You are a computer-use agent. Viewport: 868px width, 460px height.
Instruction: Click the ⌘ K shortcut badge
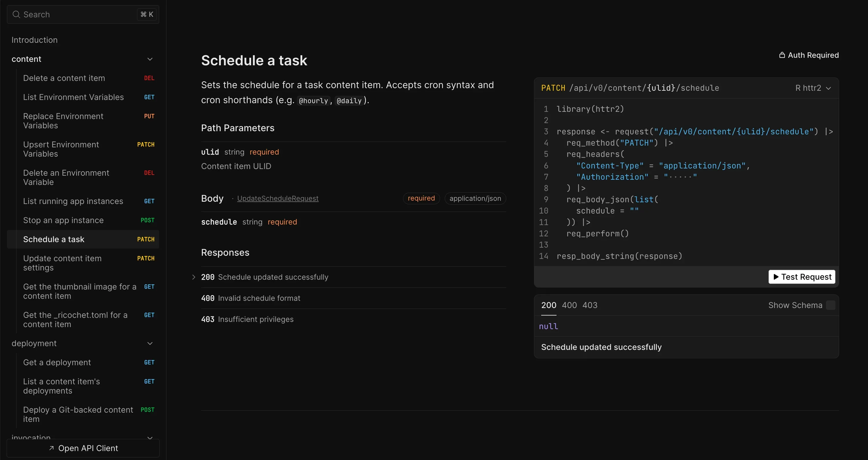146,14
